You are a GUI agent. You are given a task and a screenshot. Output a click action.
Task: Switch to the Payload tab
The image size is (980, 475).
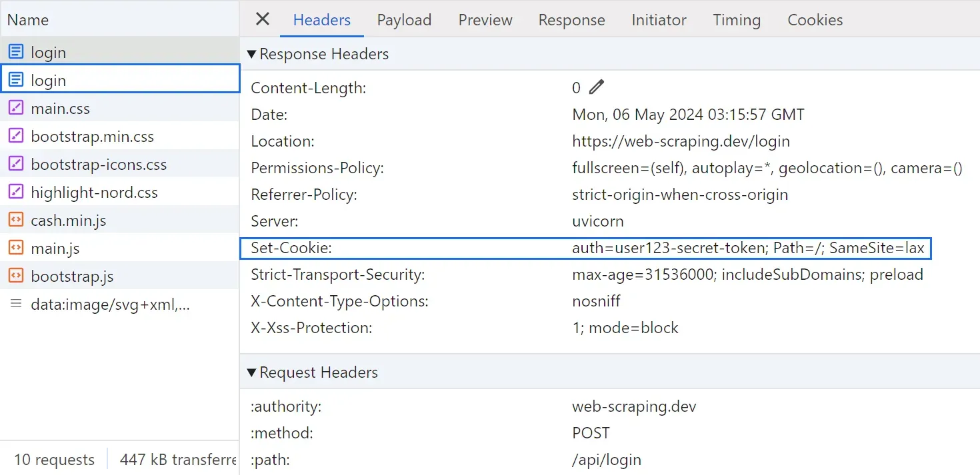pyautogui.click(x=404, y=20)
